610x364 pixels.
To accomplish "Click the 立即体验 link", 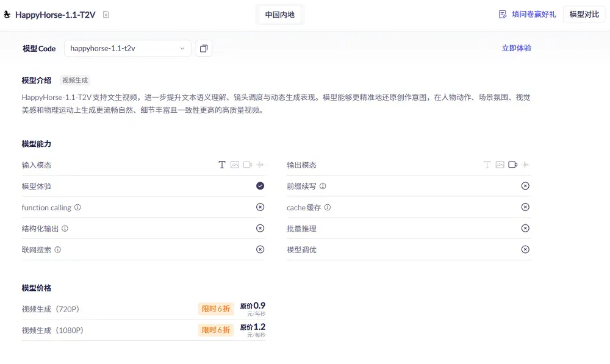I will [516, 48].
